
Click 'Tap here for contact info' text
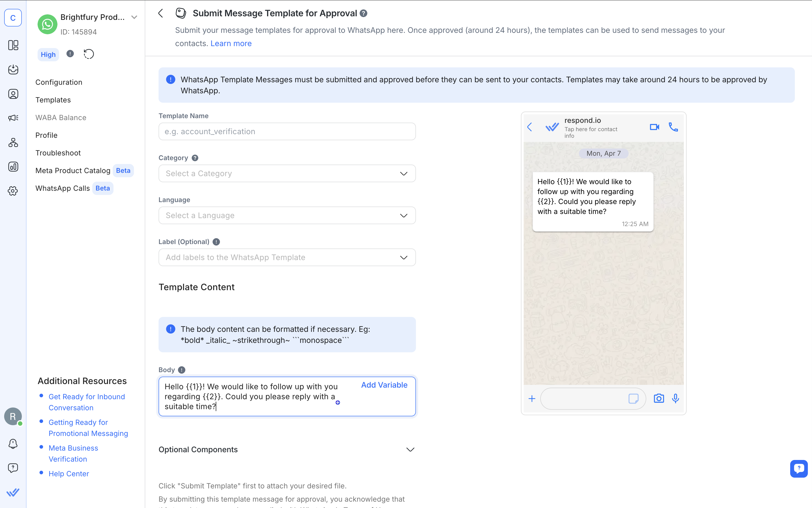[591, 132]
